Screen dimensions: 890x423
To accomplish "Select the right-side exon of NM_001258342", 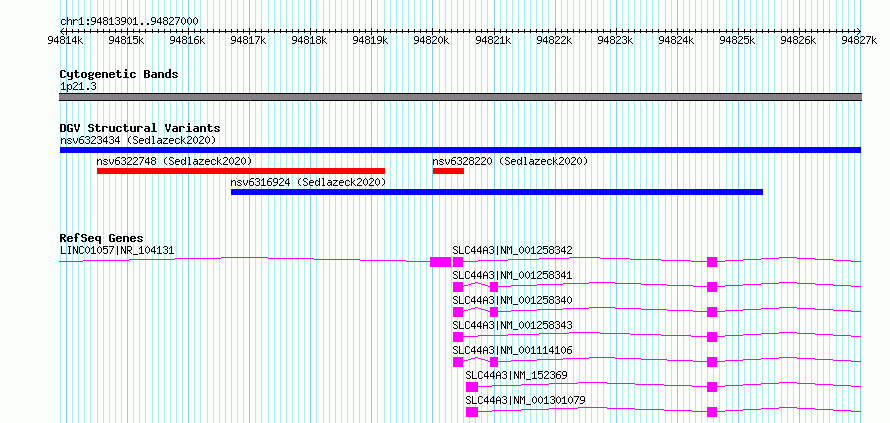I will (x=712, y=262).
